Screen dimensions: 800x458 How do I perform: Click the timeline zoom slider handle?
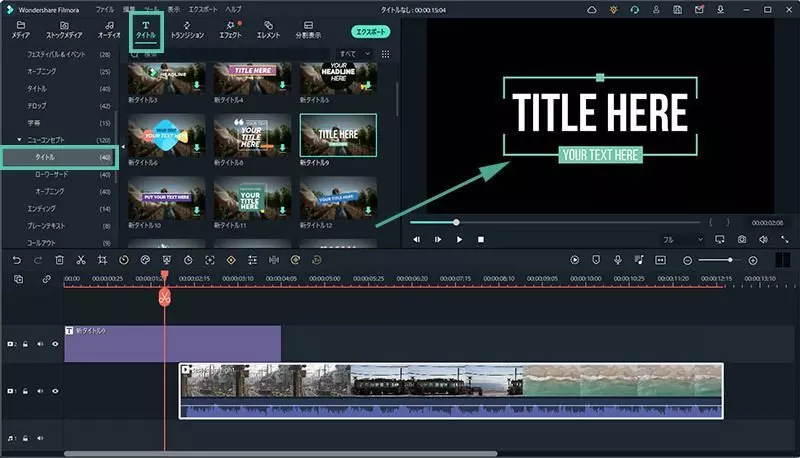pos(730,260)
